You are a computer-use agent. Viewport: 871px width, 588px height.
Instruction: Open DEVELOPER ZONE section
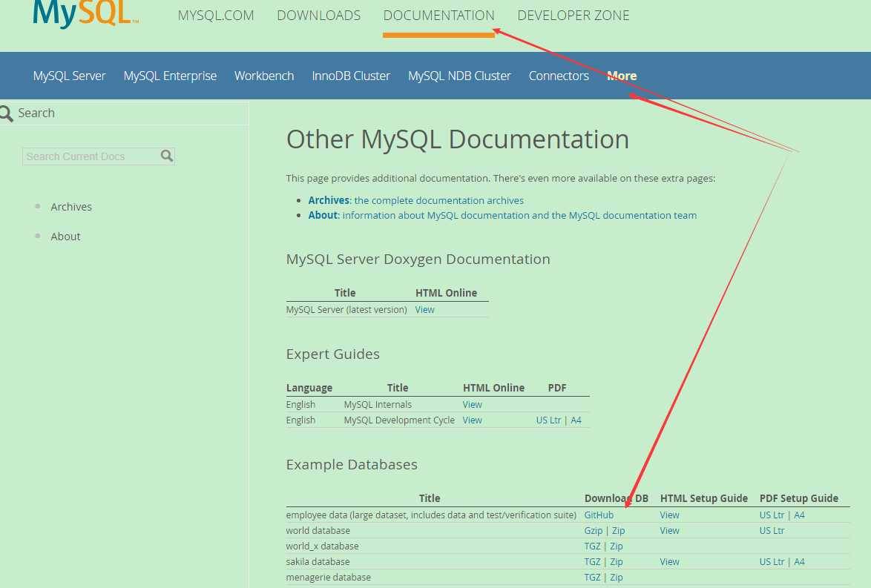573,16
